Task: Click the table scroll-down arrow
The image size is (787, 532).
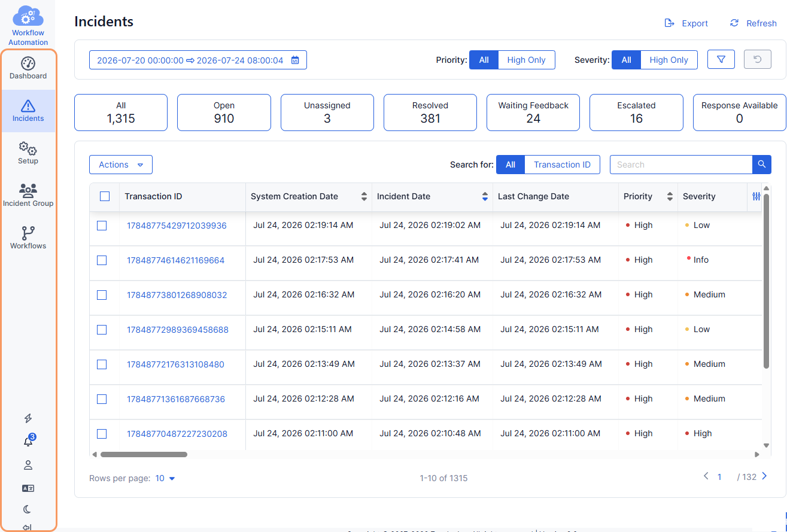Action: (766, 445)
